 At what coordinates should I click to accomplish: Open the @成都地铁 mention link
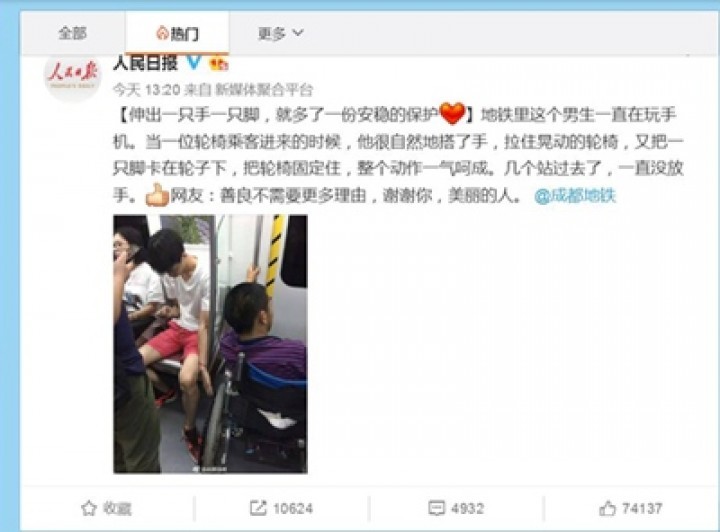click(x=574, y=196)
